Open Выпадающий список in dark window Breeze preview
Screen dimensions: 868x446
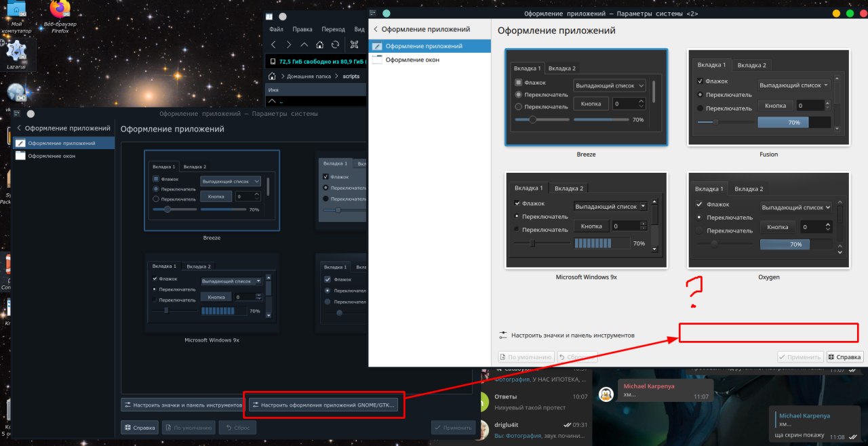click(231, 182)
